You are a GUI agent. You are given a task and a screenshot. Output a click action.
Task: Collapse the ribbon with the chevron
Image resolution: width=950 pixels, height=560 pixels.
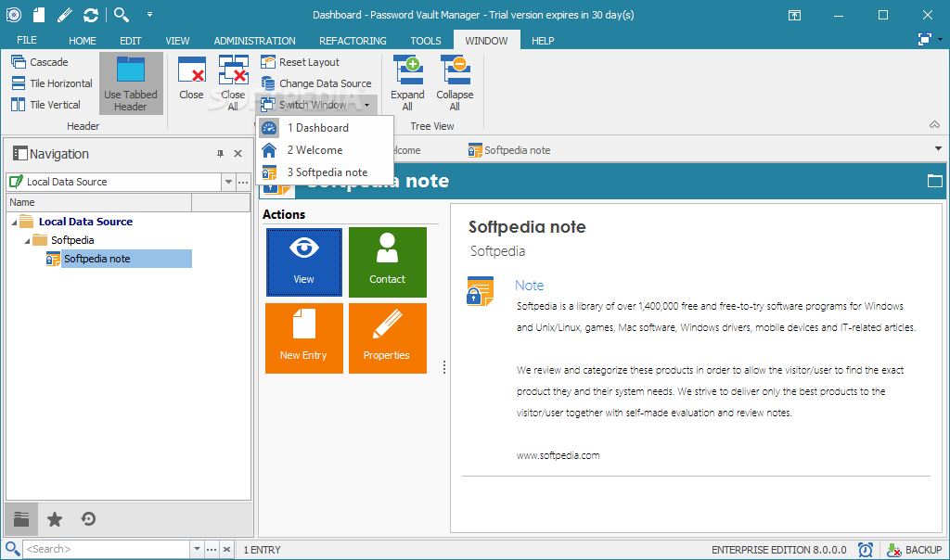pos(935,125)
